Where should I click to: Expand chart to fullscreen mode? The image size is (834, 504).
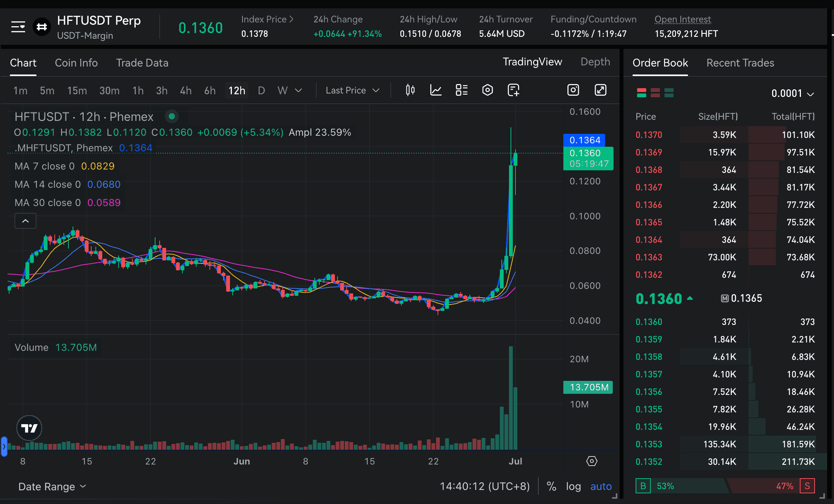pos(600,90)
